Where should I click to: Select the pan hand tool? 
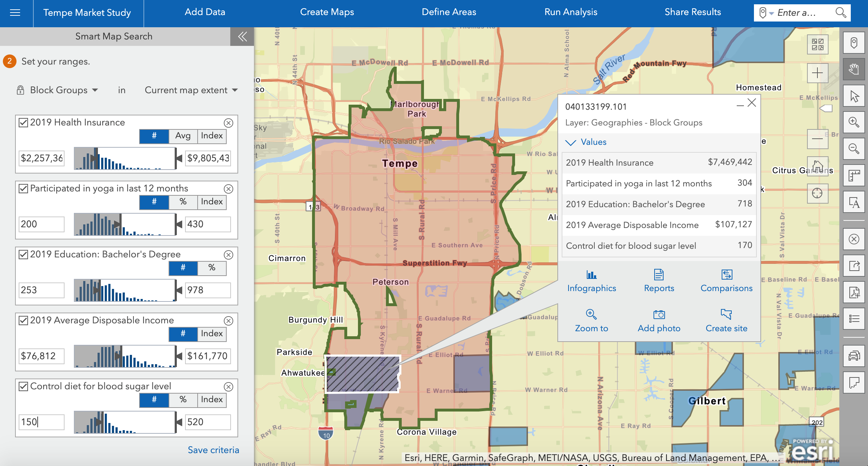tap(854, 69)
